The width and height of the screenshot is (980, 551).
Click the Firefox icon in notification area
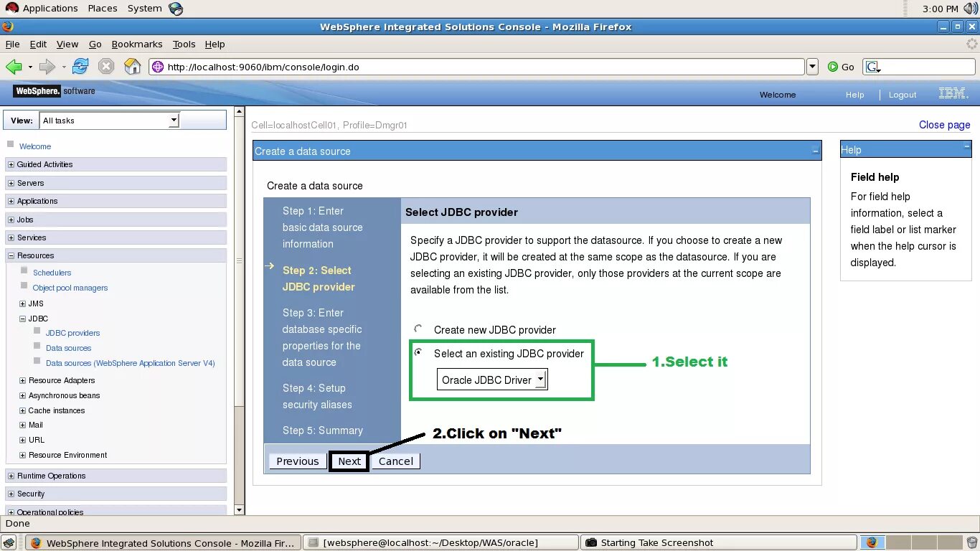(x=872, y=543)
